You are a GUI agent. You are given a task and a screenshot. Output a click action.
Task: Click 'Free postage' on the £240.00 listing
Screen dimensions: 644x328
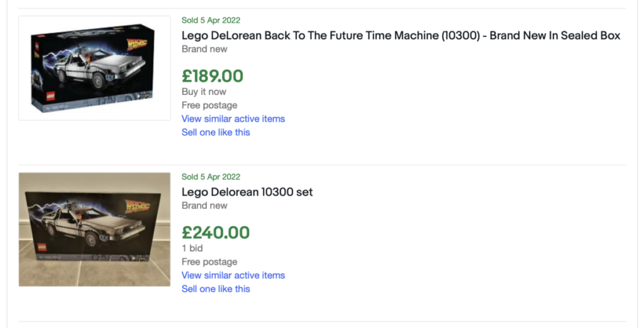(209, 262)
